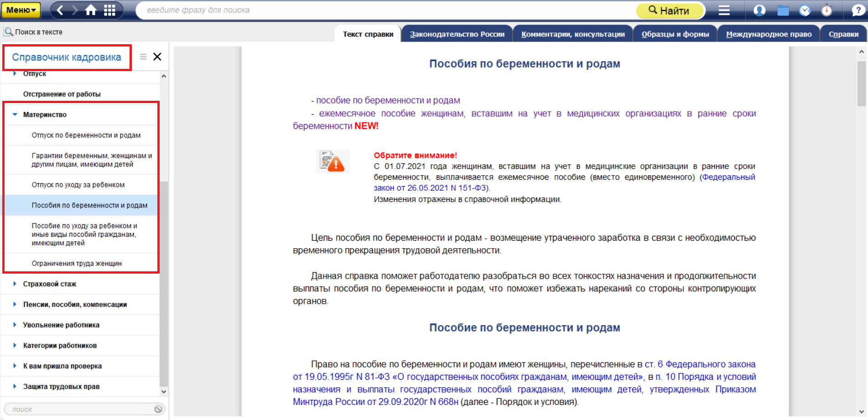Open the panel options lines icon
Screen dimensions: 868x420
coord(143,57)
